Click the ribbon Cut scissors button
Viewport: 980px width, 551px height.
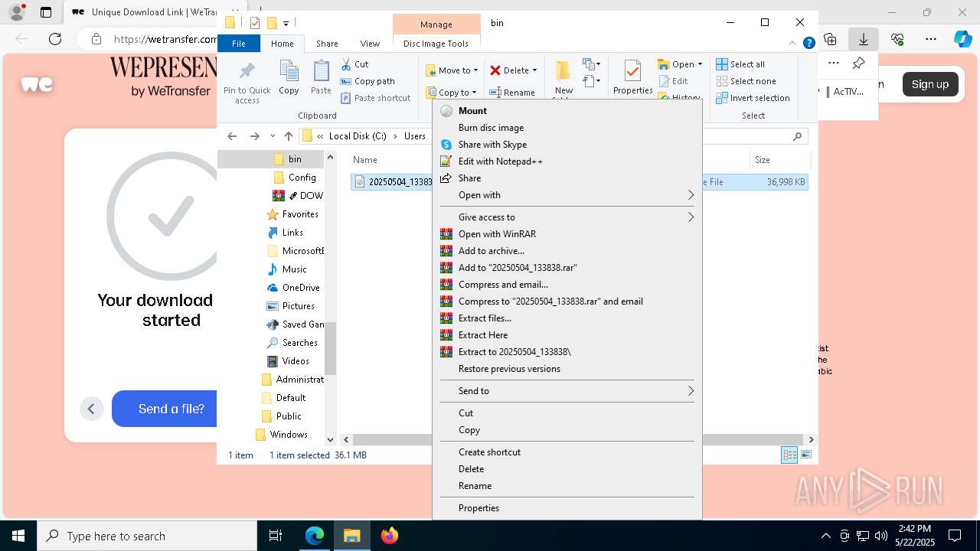click(354, 64)
